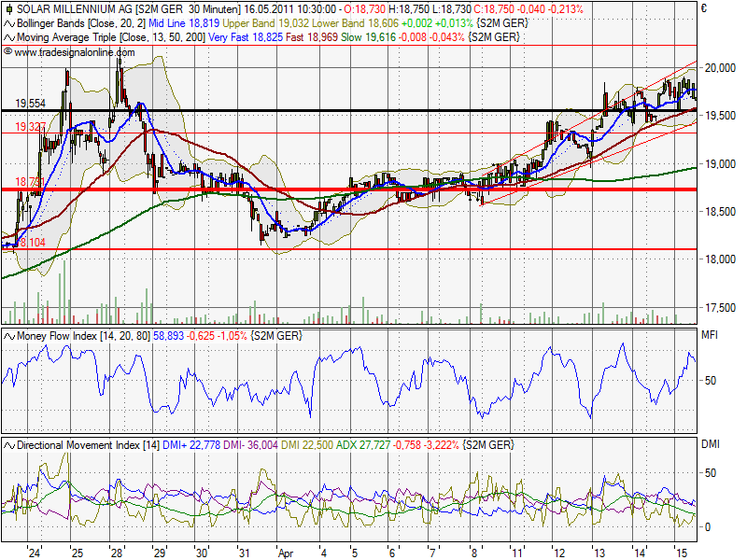Click the date label 31 on the time axis
747x560 pixels.
[x=244, y=553]
